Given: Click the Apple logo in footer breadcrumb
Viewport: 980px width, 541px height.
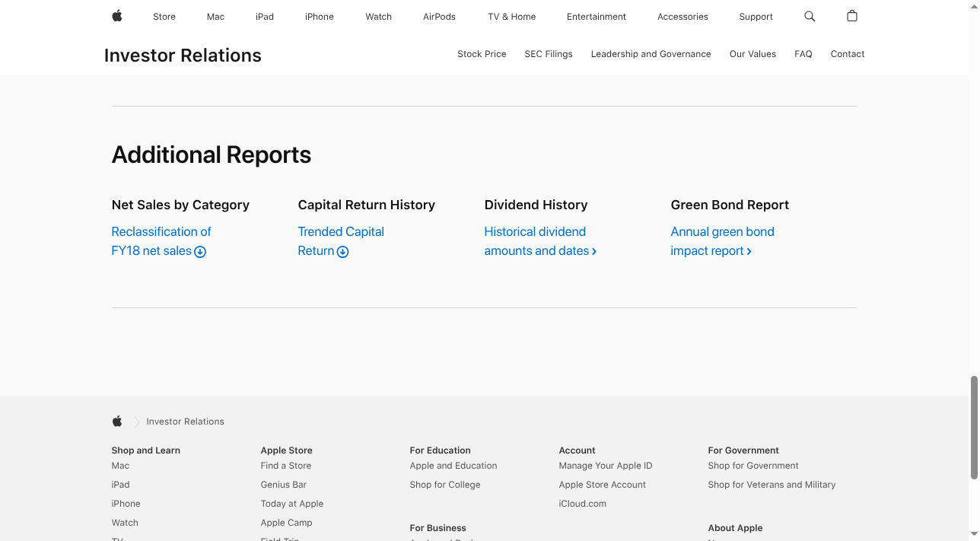Looking at the screenshot, I should 117,421.
